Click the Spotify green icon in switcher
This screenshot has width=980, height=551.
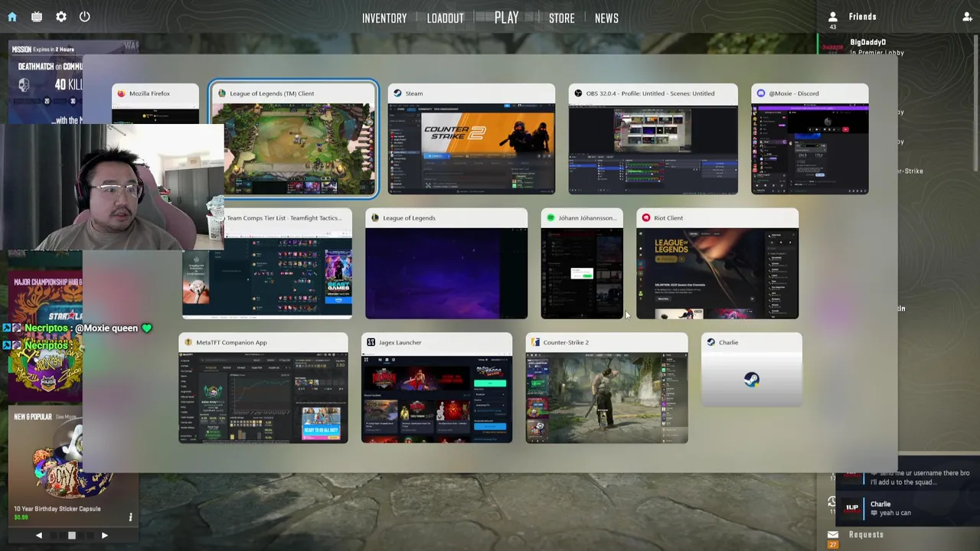(550, 218)
